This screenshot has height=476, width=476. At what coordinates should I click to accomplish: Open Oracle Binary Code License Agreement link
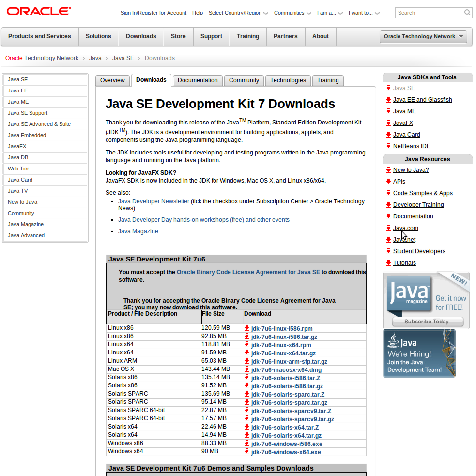(248, 272)
